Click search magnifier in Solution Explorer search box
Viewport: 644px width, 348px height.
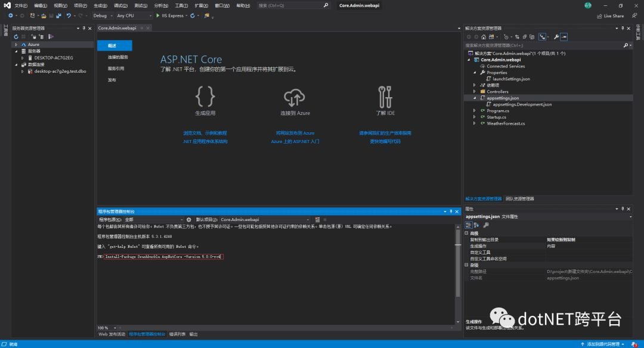tap(626, 45)
